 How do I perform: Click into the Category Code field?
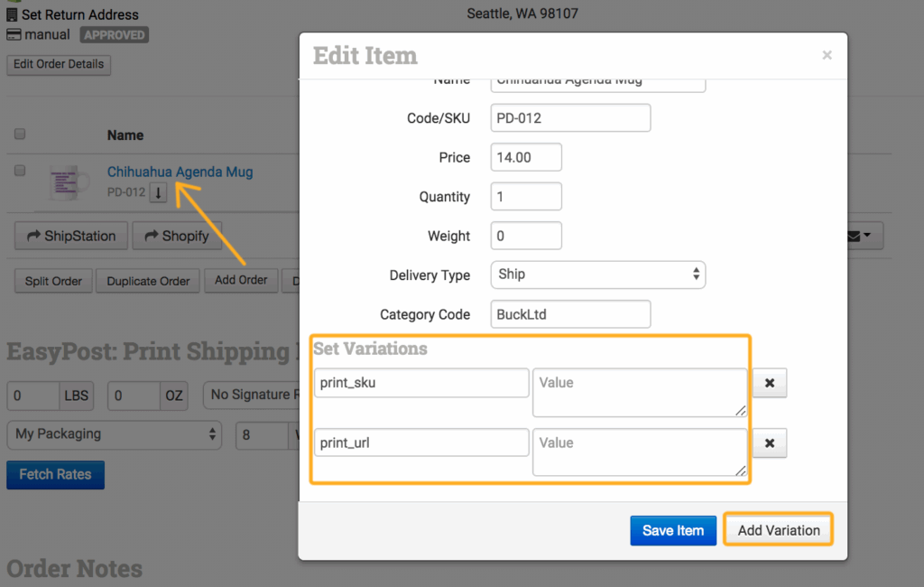570,314
